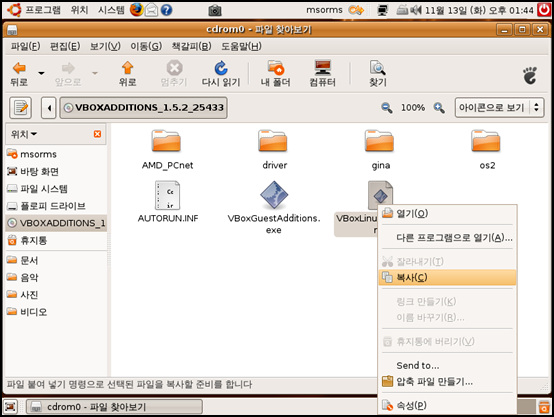Open the File (파일) menu
The width and height of the screenshot is (554, 417).
point(25,46)
